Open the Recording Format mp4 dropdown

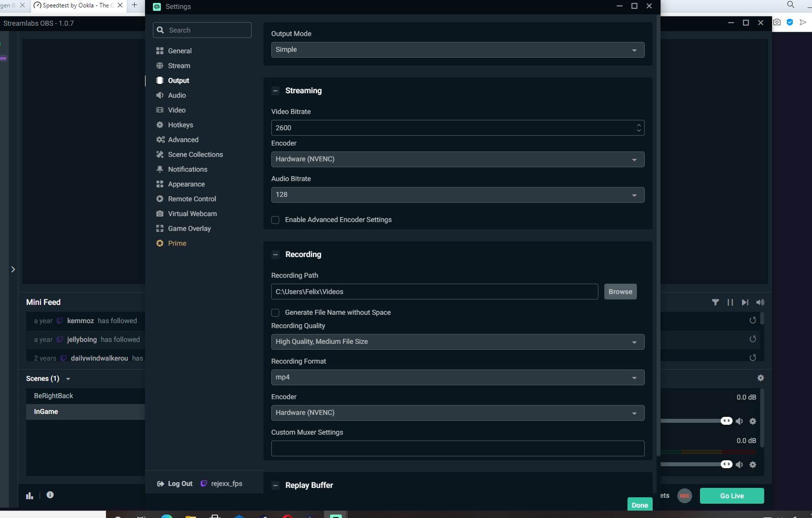(x=457, y=377)
